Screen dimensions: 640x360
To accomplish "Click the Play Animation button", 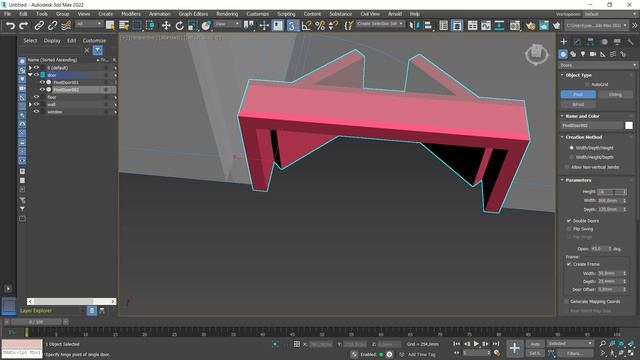I will coord(476,344).
